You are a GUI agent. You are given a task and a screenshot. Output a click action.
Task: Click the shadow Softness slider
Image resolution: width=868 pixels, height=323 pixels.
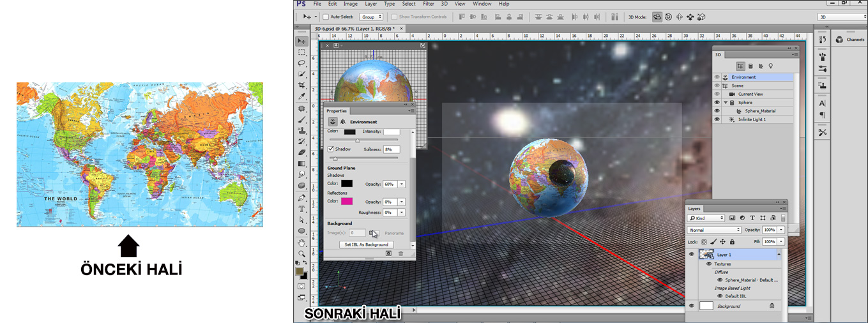[x=363, y=158]
